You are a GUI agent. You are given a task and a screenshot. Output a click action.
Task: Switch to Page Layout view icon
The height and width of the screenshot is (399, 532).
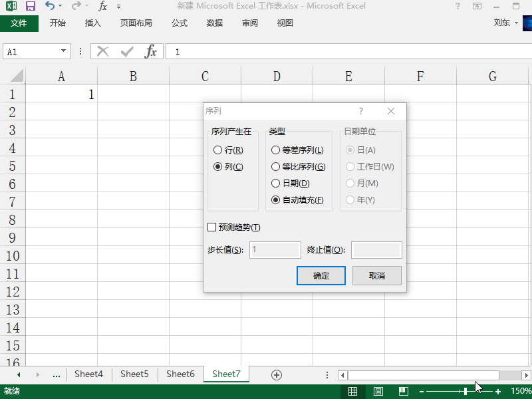click(x=378, y=391)
